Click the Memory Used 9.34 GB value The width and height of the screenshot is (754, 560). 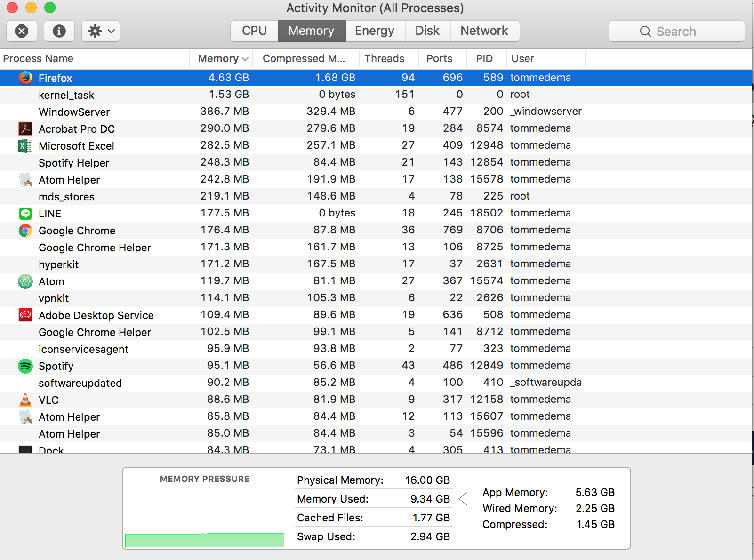pyautogui.click(x=430, y=499)
